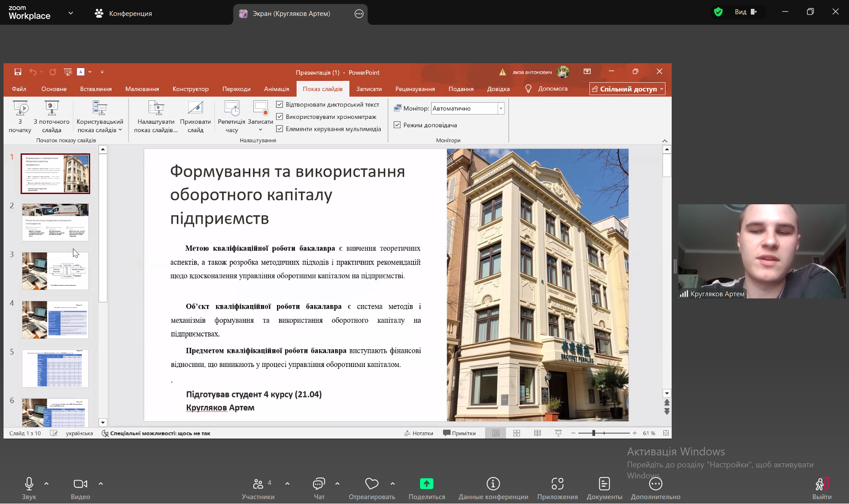This screenshot has width=849, height=504.
Task: Click the save icon in PowerPoint toolbar
Action: tap(18, 72)
